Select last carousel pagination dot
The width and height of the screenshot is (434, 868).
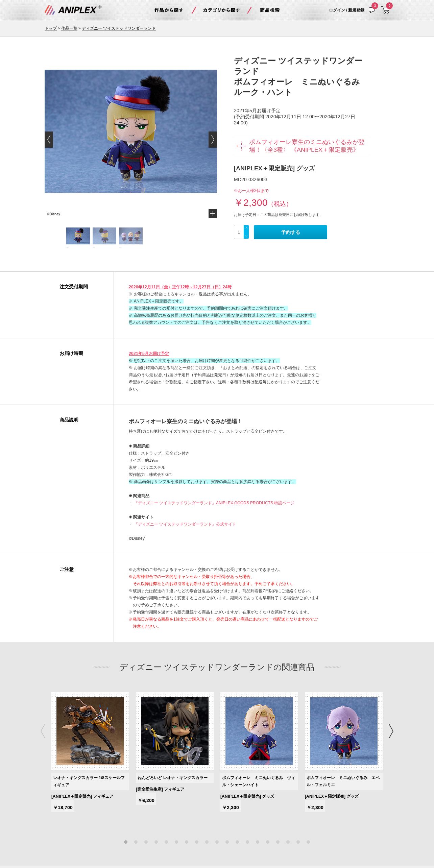[x=308, y=842]
